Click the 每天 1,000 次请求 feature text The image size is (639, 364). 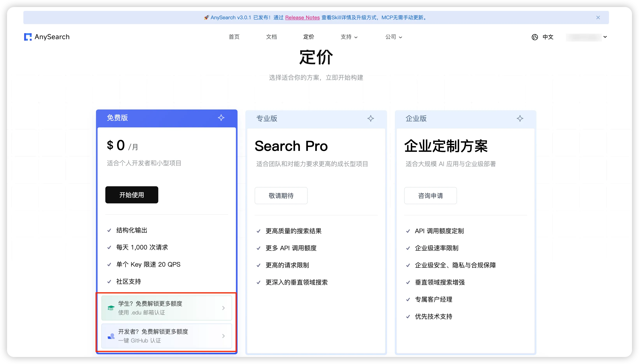click(x=142, y=247)
